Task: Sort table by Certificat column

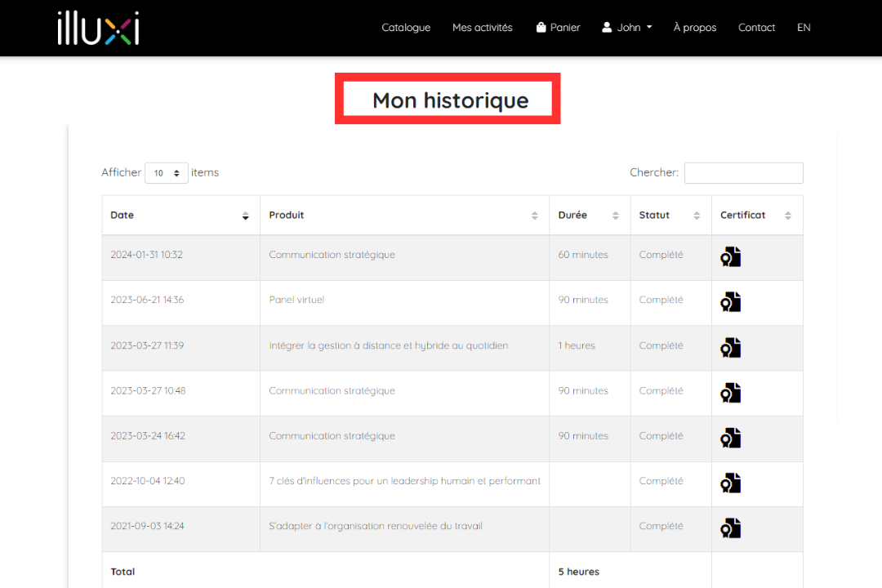Action: coord(757,215)
